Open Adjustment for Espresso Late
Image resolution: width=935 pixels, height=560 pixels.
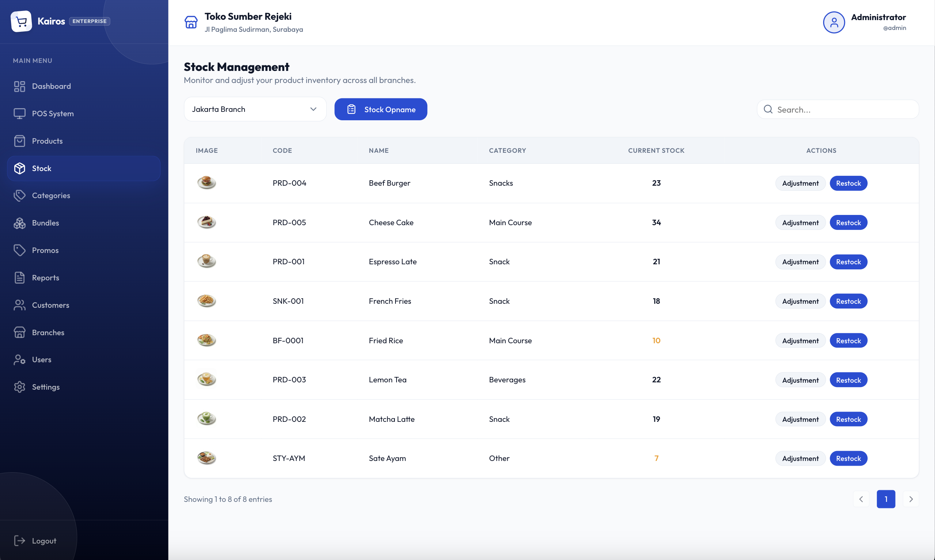(800, 262)
